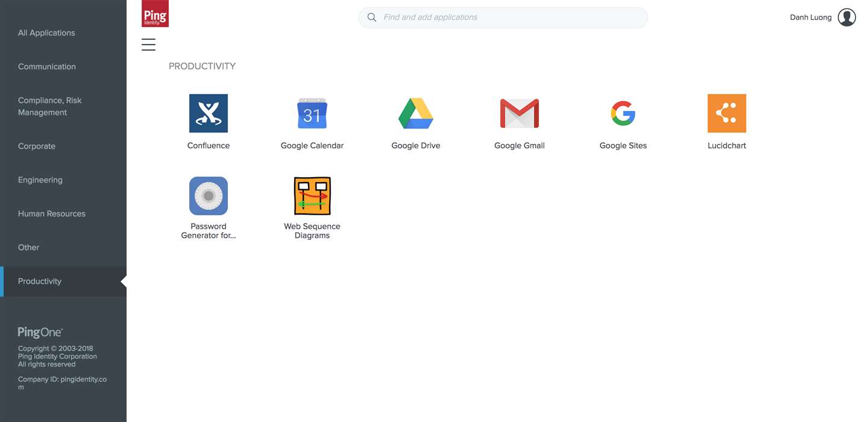The height and width of the screenshot is (422, 868).
Task: Click the search magnifier icon
Action: 372,17
